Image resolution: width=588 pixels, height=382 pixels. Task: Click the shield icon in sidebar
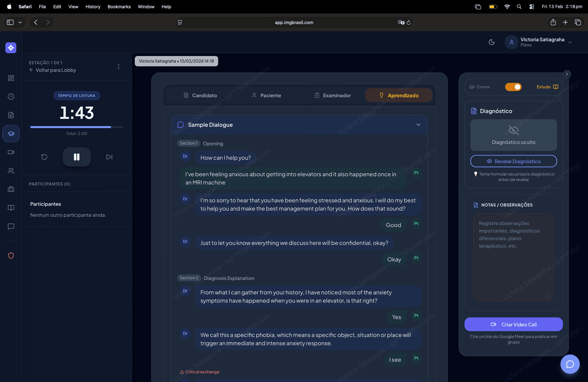point(11,256)
